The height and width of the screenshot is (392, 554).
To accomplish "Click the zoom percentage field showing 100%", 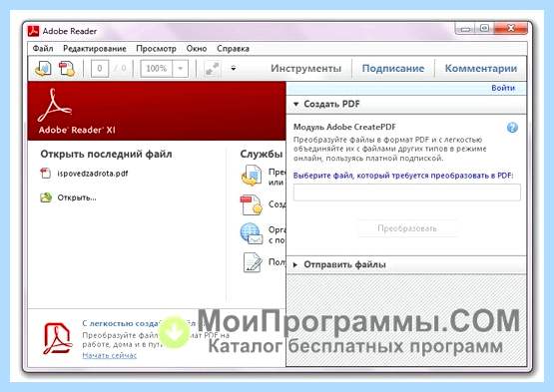I will [x=157, y=68].
